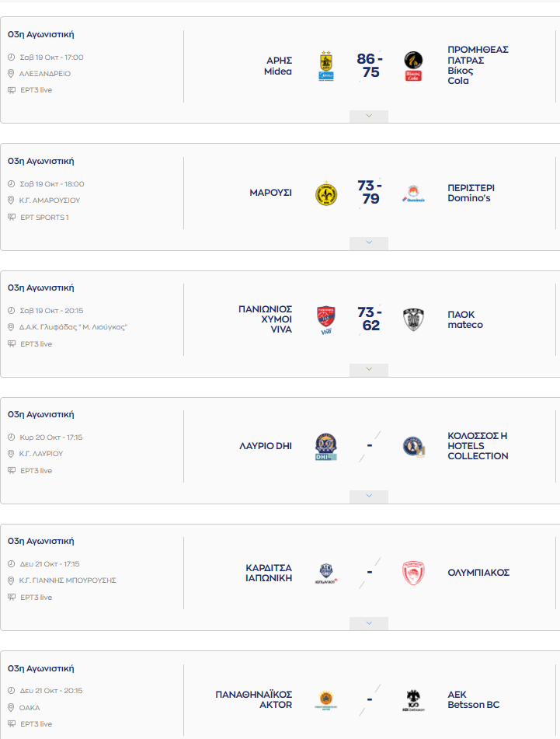Click the Περιστέρι Domino's team logo
The height and width of the screenshot is (739, 560).
coord(413,193)
